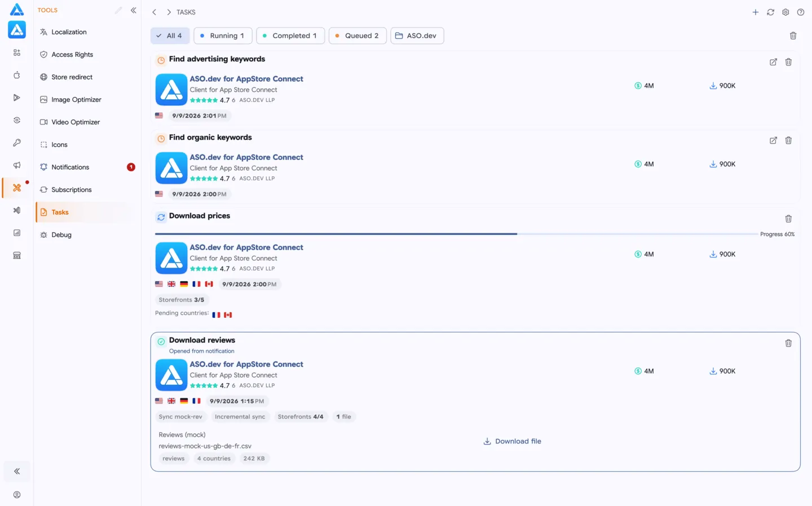Image resolution: width=812 pixels, height=506 pixels.
Task: Open the user account icon at rail bottom
Action: (17, 495)
